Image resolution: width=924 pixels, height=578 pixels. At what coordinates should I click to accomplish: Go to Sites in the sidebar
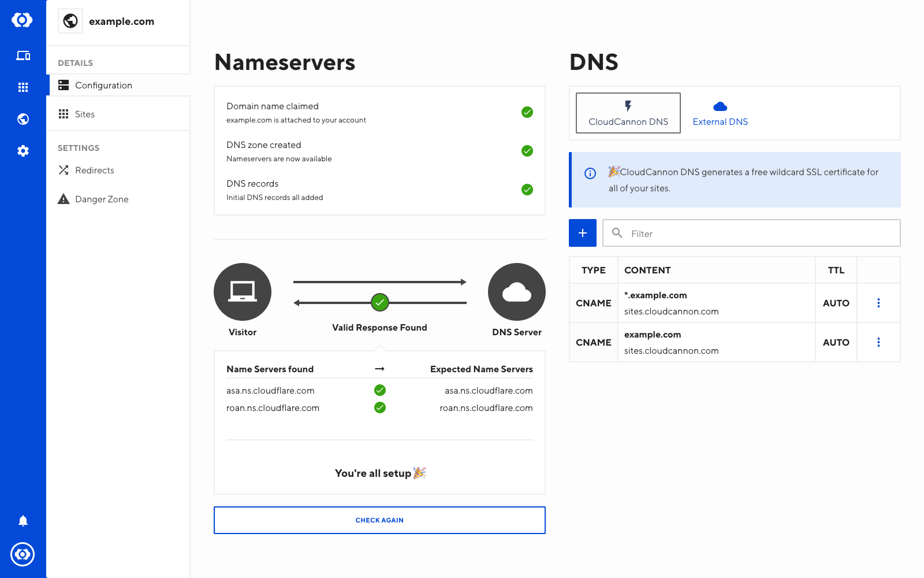tap(85, 114)
